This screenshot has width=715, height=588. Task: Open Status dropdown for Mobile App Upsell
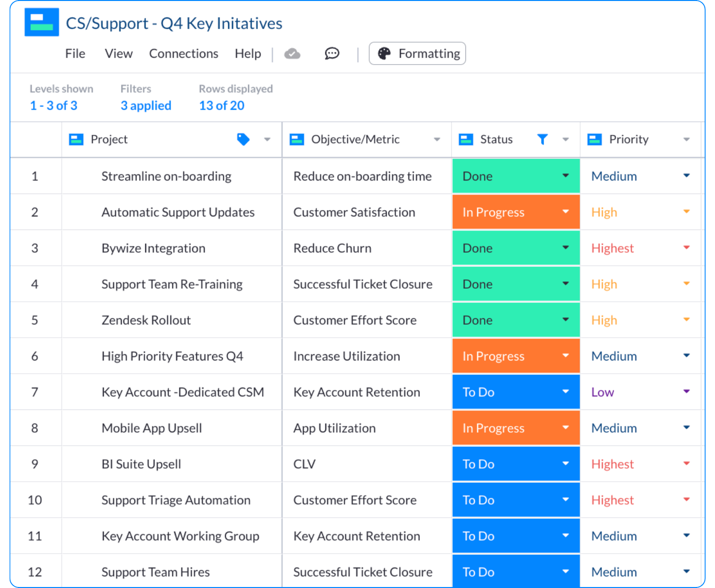[x=565, y=427]
